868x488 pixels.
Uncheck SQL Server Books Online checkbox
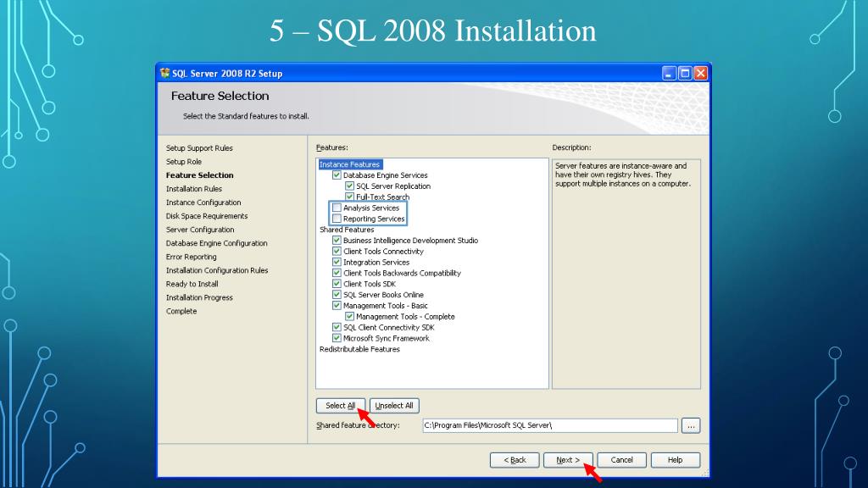pos(337,294)
